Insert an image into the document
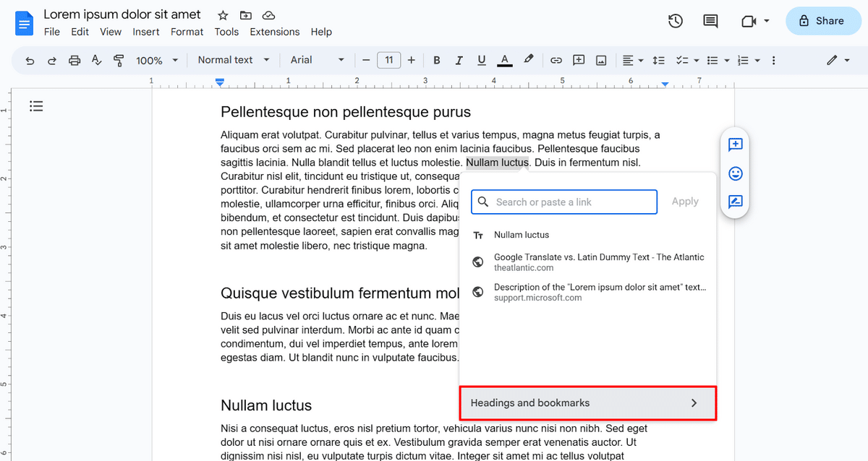Screen dimensions: 868x461 coord(601,60)
